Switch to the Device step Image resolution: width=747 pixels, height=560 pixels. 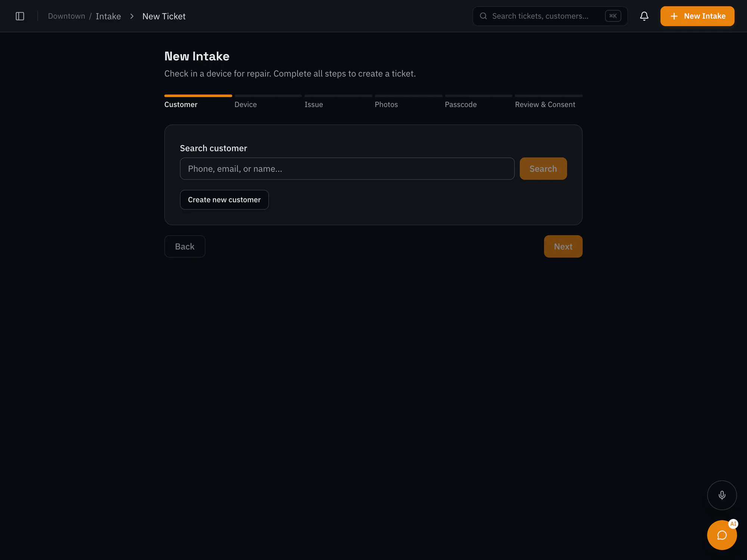coord(268,102)
